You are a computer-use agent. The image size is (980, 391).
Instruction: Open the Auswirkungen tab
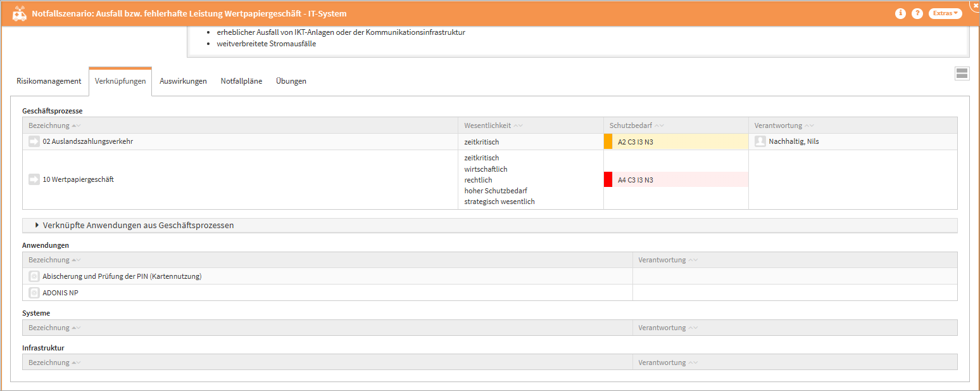183,81
